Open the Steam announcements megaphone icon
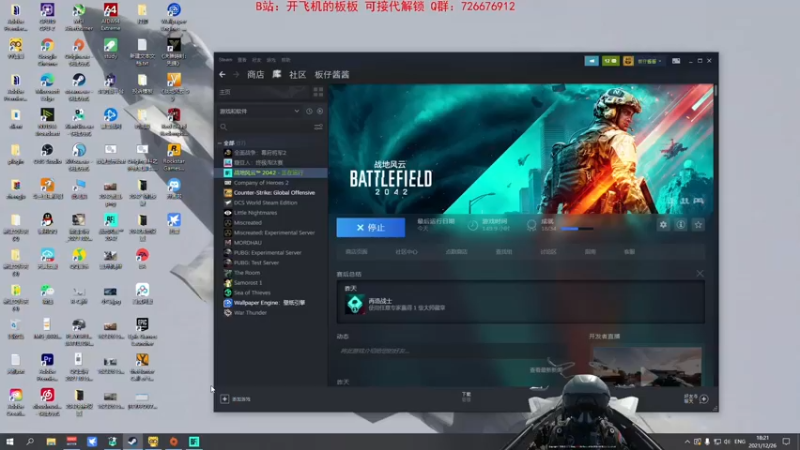 (x=591, y=61)
